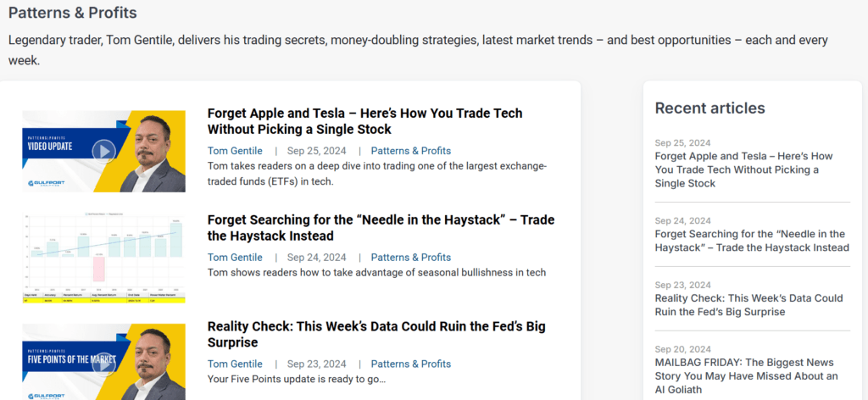Open sidebar article "Reality Check"

click(x=748, y=305)
